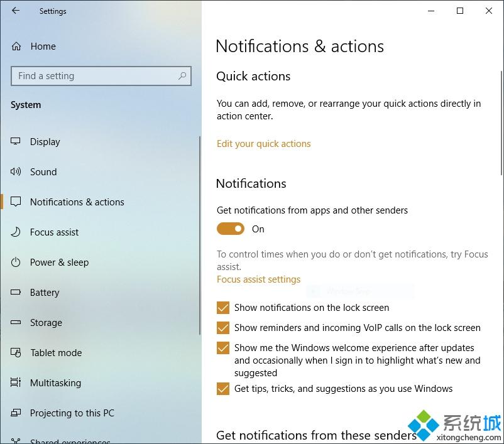Click the Multitasking icon
Image resolution: width=504 pixels, height=444 pixels.
coord(16,382)
